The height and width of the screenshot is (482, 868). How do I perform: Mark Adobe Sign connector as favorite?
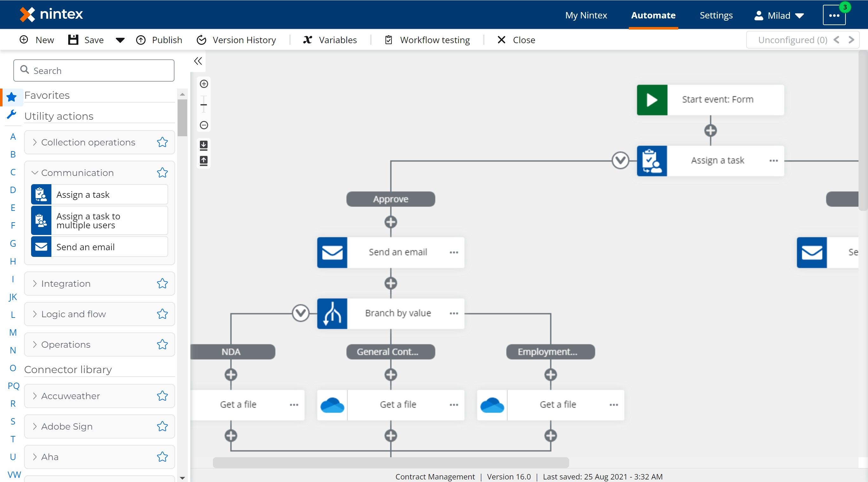coord(162,426)
